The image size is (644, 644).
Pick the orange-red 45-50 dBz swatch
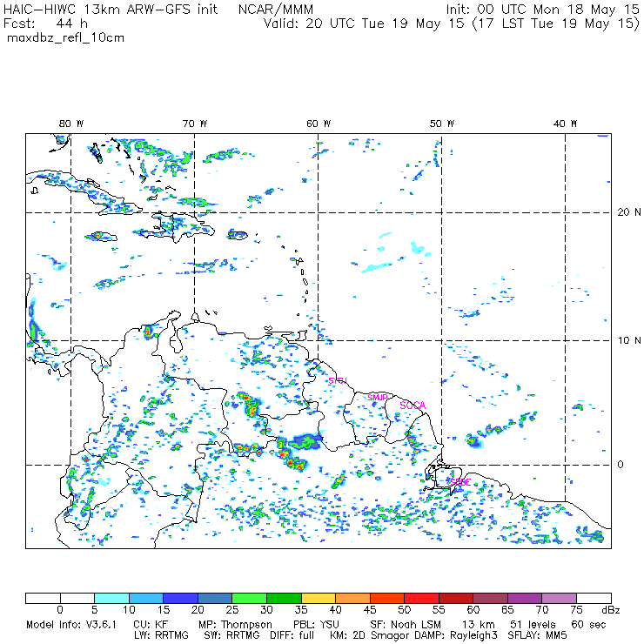pyautogui.click(x=387, y=598)
